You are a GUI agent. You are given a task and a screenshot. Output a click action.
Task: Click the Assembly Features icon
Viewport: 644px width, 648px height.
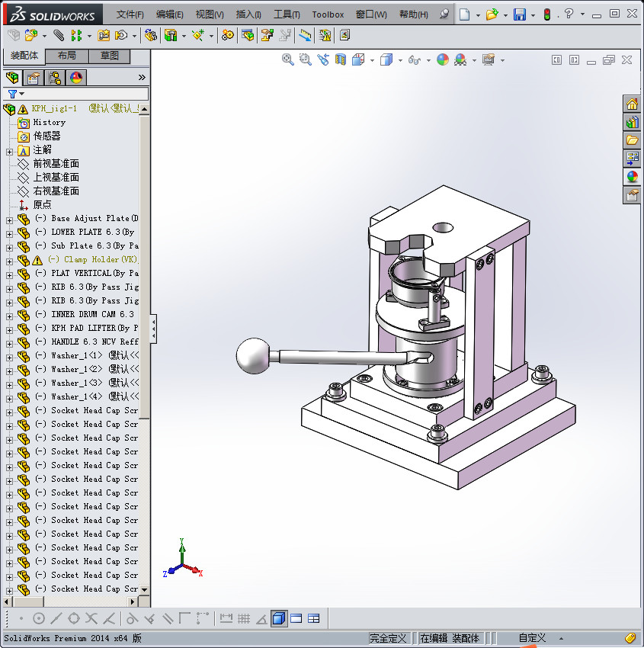click(171, 36)
